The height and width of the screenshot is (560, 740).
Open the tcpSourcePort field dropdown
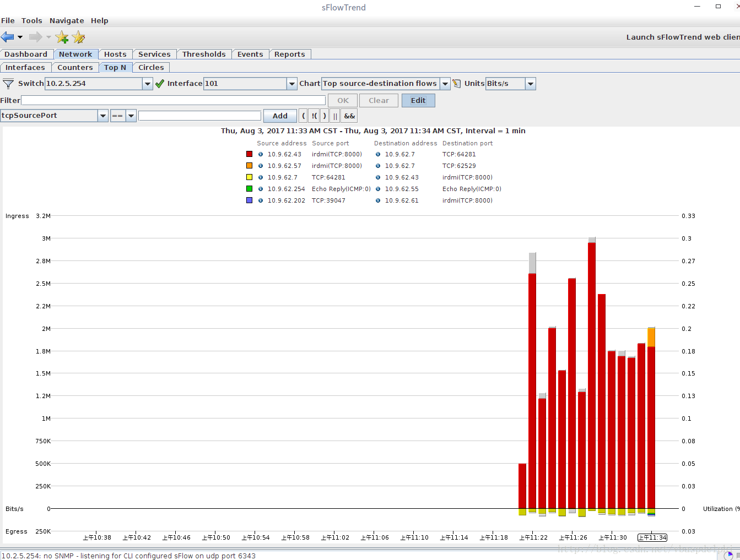coord(103,116)
